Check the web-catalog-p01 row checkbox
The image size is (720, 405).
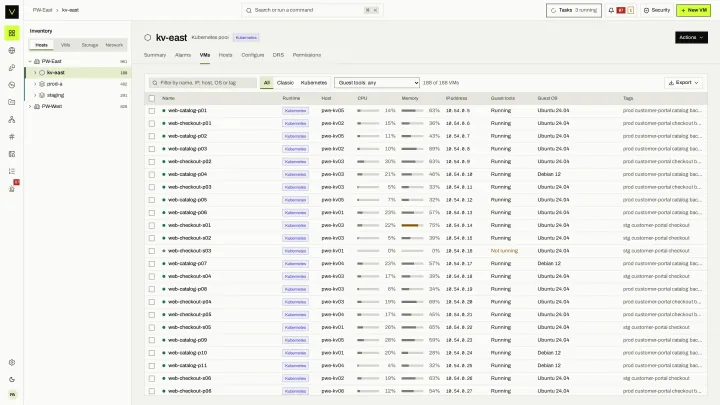(152, 111)
